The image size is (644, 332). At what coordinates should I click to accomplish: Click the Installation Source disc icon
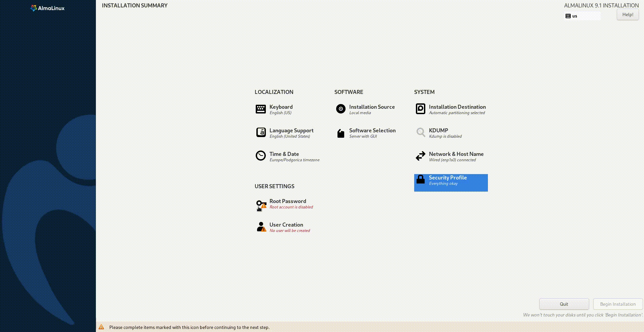coord(341,109)
